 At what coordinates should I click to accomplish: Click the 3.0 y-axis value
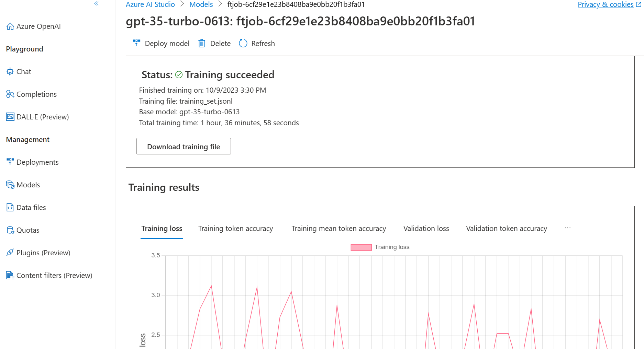click(x=156, y=295)
